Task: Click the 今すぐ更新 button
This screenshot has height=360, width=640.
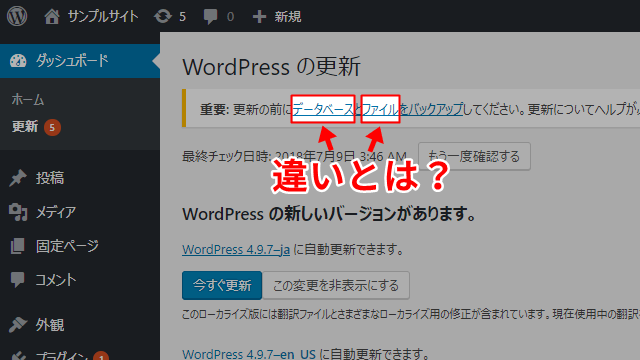Action: point(222,285)
